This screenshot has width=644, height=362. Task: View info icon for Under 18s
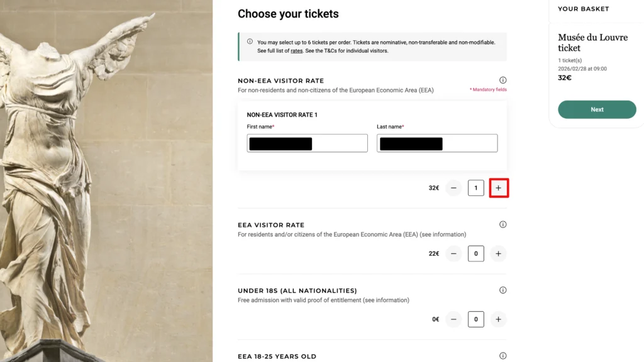coord(502,290)
